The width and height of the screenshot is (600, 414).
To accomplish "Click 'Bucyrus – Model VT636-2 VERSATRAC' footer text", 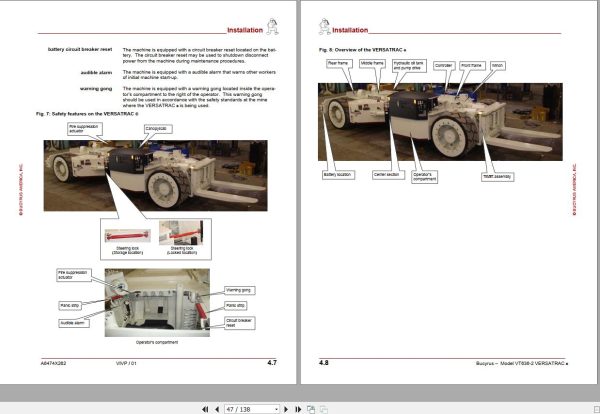I will pos(522,363).
